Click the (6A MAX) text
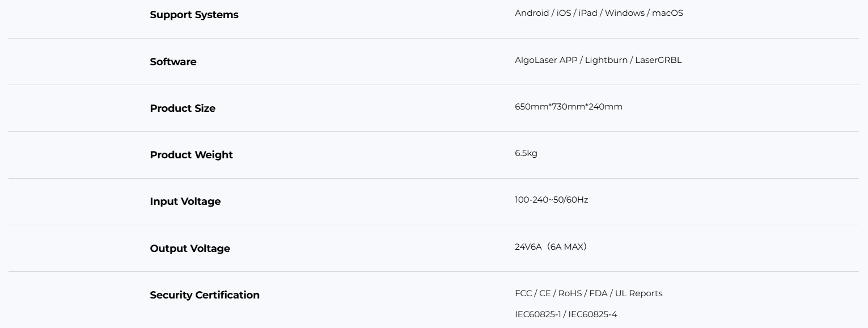This screenshot has width=868, height=328. pos(567,247)
